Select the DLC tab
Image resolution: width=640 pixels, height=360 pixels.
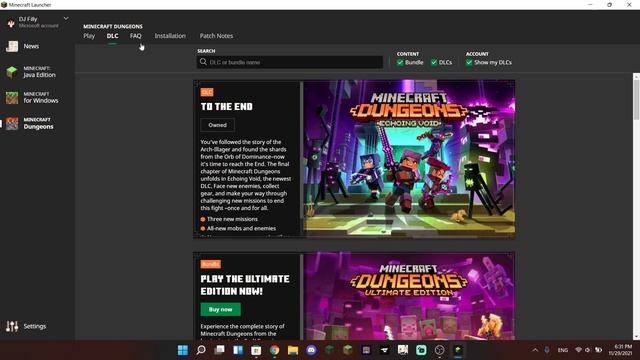tap(112, 36)
